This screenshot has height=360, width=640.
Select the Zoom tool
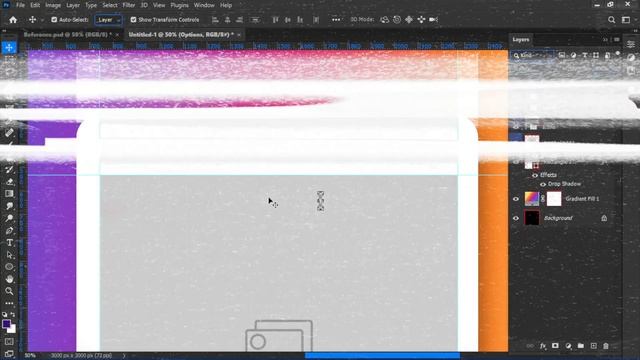tap(9, 291)
